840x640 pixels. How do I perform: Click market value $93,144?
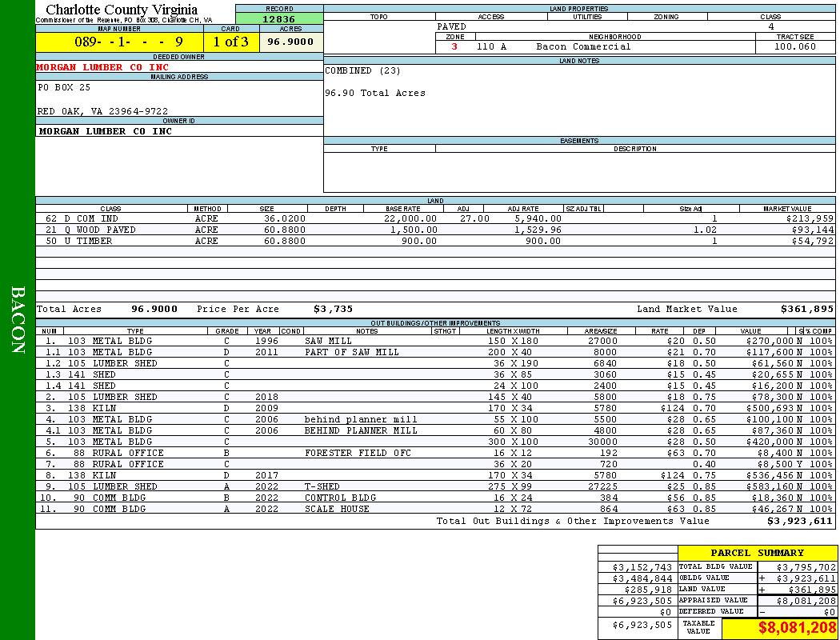[x=813, y=230]
